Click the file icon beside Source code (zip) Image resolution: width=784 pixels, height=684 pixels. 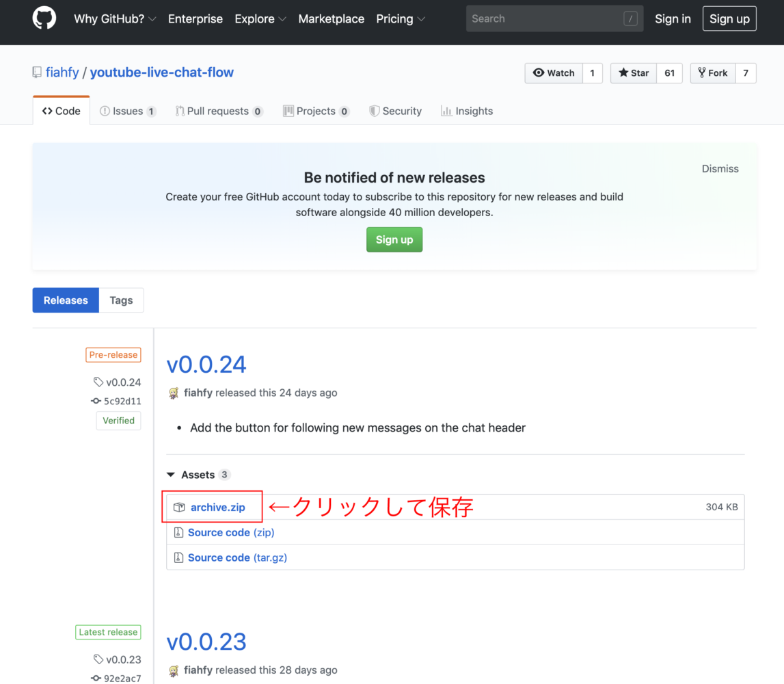pyautogui.click(x=178, y=532)
